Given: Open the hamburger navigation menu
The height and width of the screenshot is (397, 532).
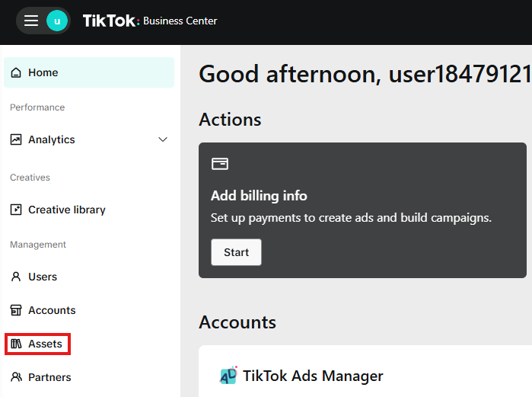Looking at the screenshot, I should click(x=31, y=21).
